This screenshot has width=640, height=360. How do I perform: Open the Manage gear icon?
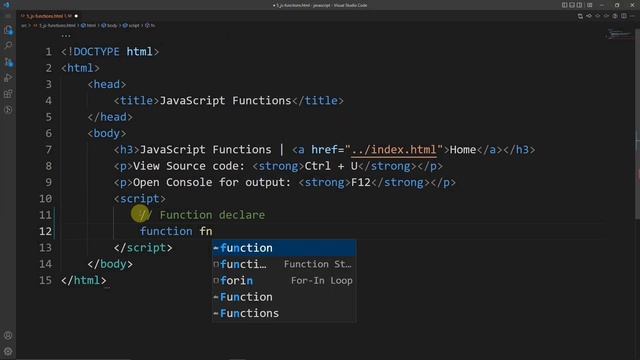coord(8,351)
